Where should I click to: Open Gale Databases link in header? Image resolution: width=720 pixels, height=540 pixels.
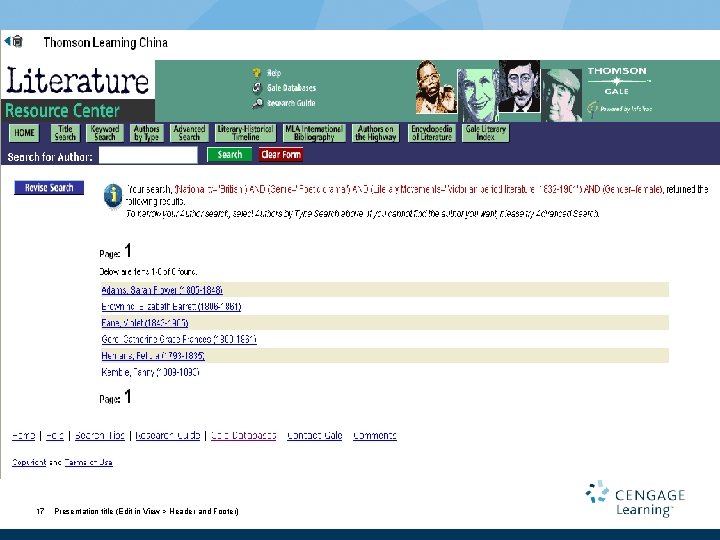(x=291, y=88)
